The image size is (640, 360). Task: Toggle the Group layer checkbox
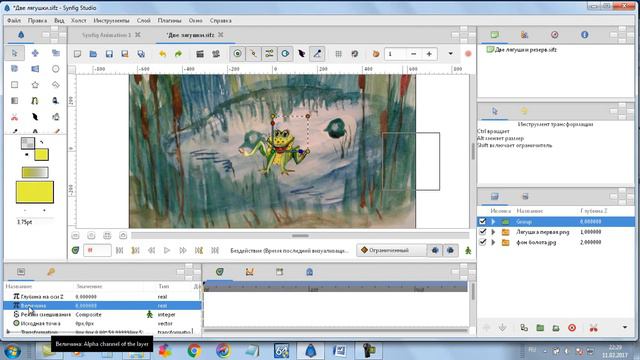[482, 221]
